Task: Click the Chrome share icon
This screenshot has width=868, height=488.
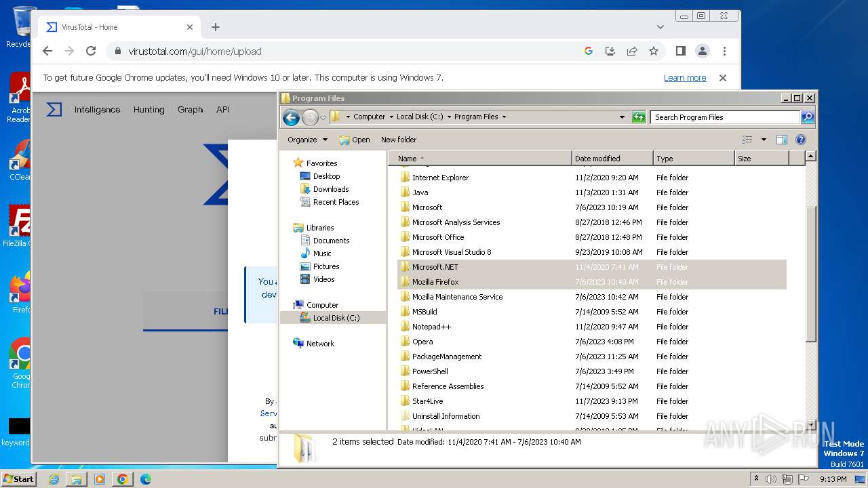Action: pos(632,51)
